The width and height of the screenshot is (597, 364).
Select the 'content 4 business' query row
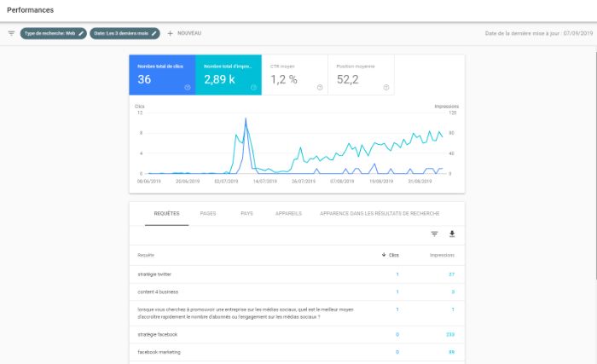pos(297,292)
